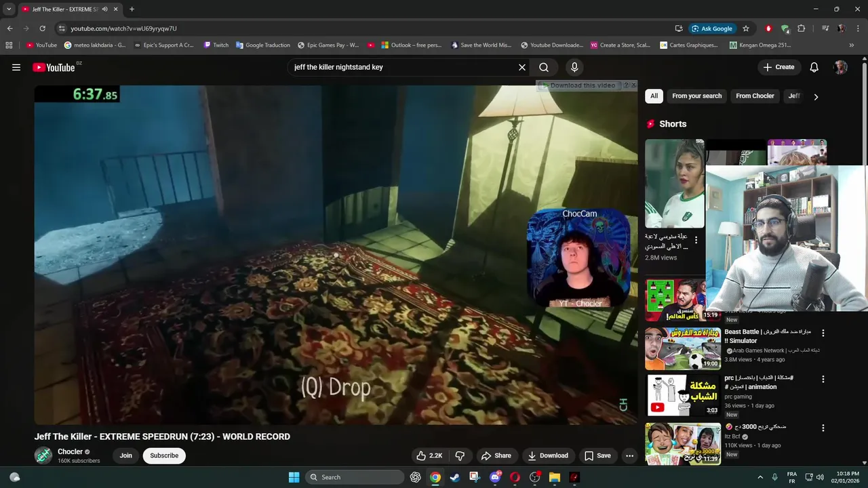
Task: Open the Create button
Action: click(778, 67)
